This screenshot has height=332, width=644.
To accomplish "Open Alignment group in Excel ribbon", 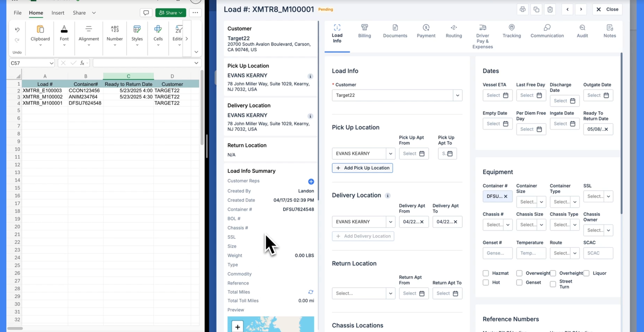I will tap(89, 35).
